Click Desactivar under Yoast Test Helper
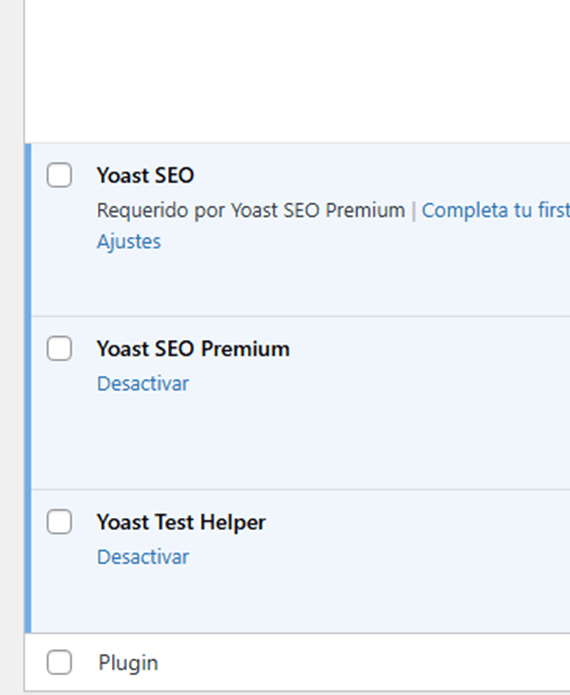The height and width of the screenshot is (695, 570). click(x=143, y=557)
